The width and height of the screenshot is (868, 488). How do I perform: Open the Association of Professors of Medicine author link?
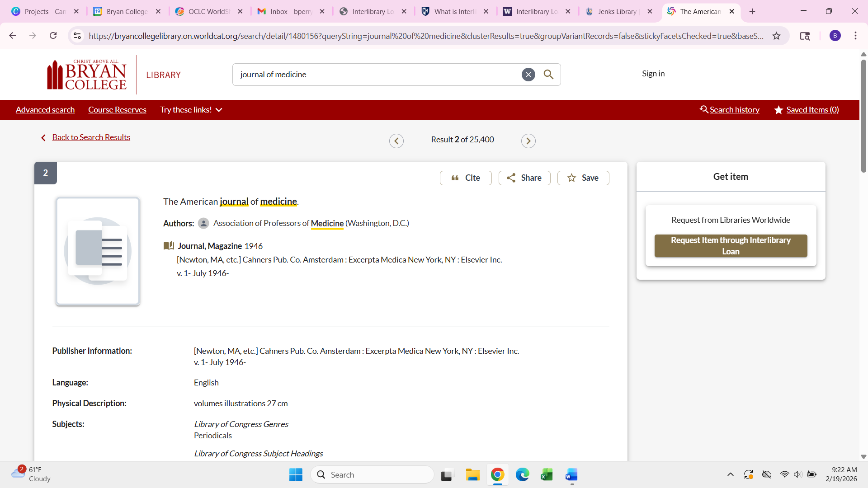tap(311, 223)
